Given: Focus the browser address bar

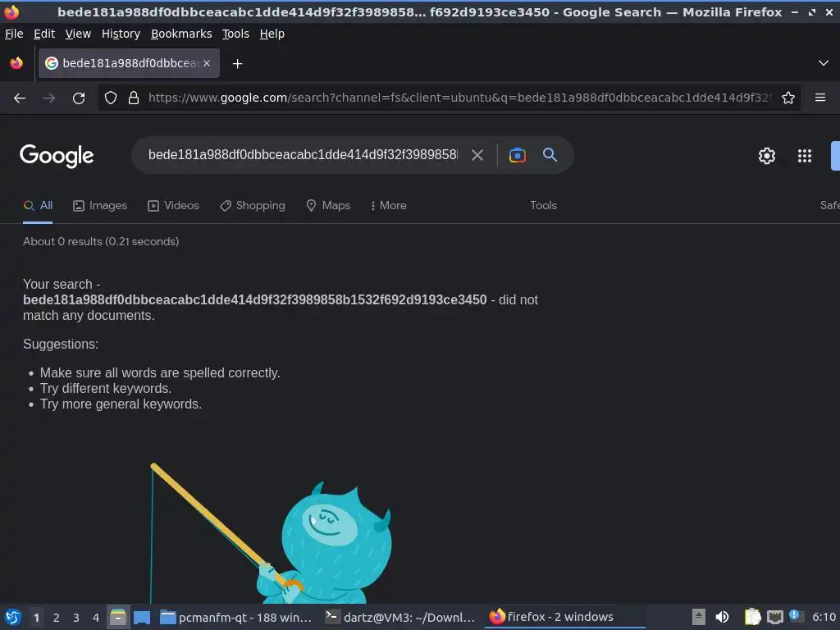Looking at the screenshot, I should tap(459, 98).
